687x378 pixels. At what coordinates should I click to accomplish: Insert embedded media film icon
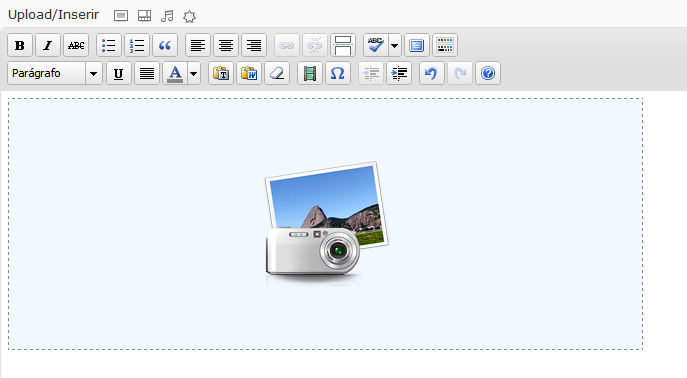pos(310,73)
